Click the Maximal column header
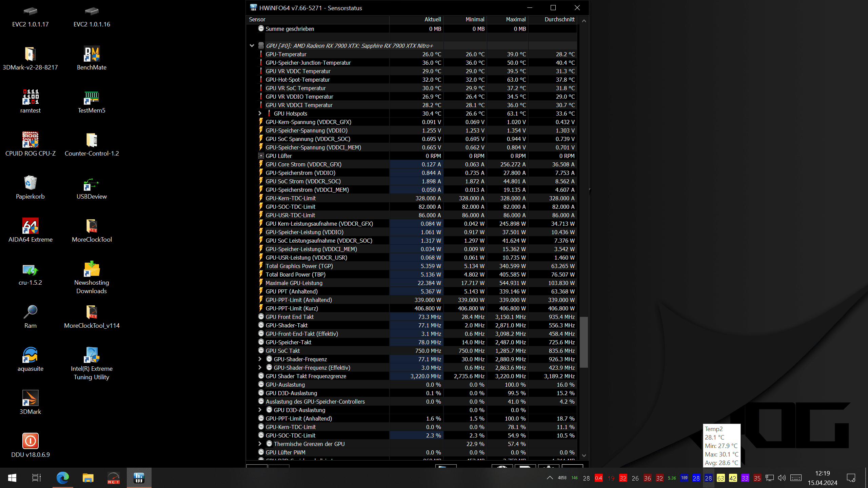The image size is (868, 488). [515, 19]
